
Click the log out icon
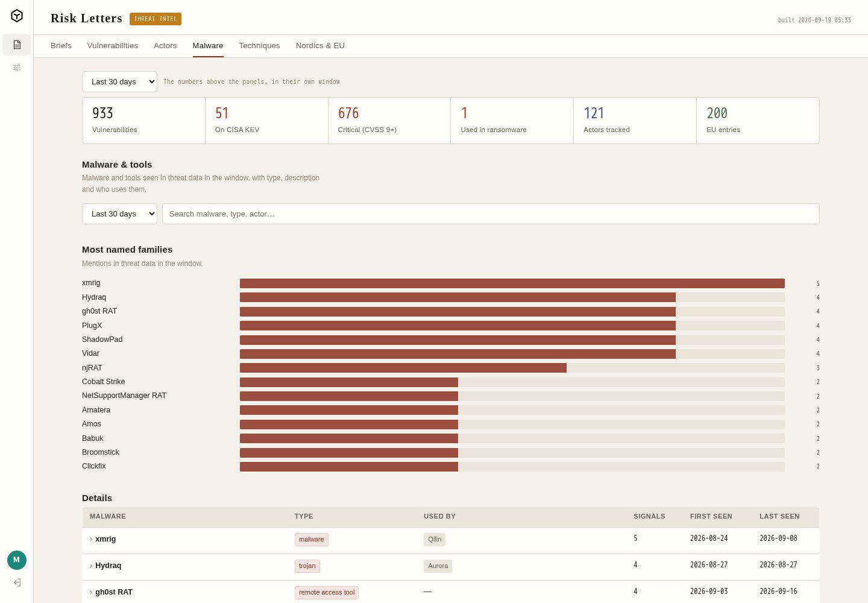17,582
